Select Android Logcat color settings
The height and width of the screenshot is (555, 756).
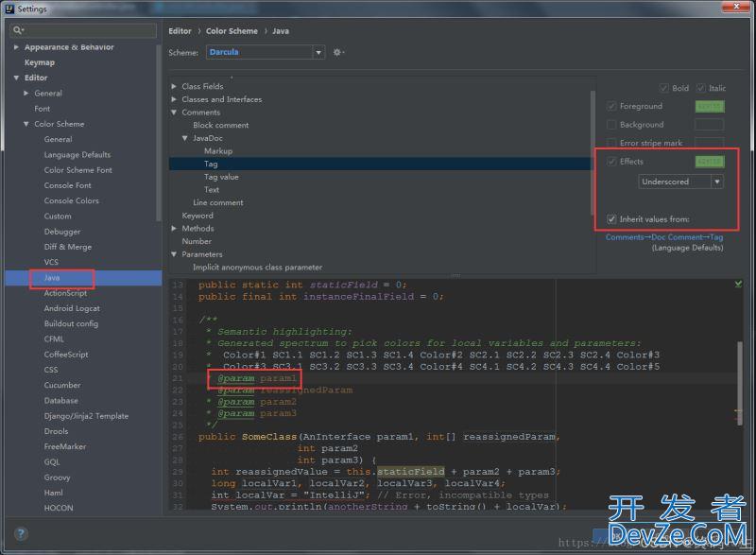point(72,308)
